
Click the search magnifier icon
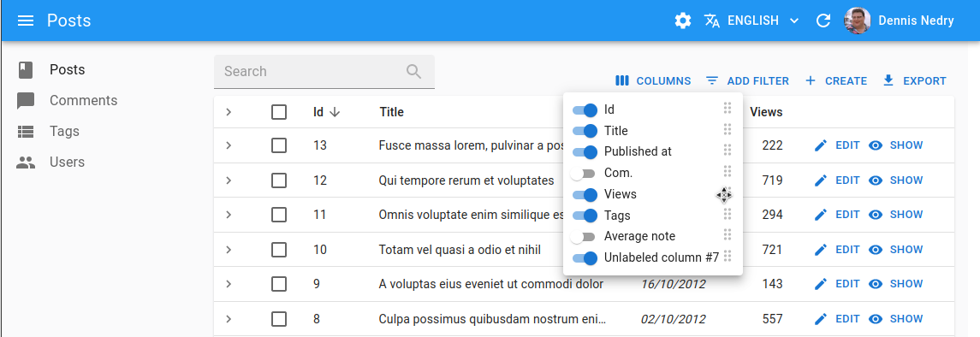pyautogui.click(x=413, y=71)
